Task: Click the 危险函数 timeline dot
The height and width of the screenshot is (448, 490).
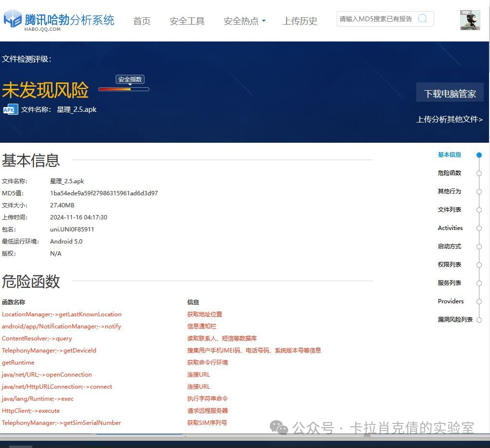Action: coord(479,174)
